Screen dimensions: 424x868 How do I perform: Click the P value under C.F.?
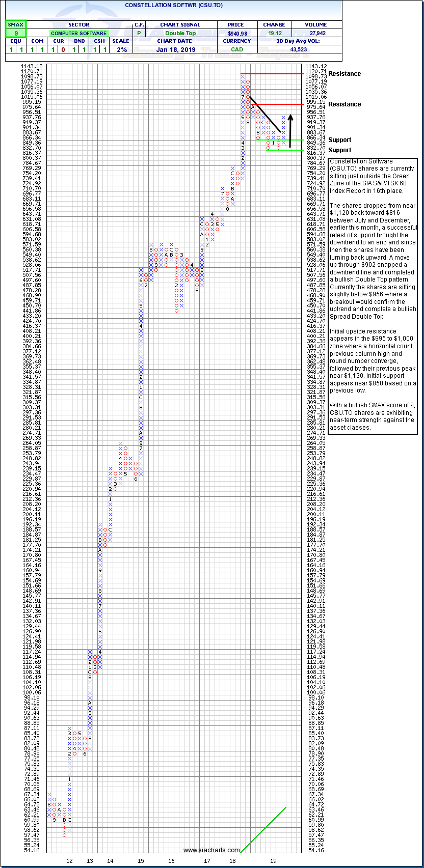click(139, 33)
